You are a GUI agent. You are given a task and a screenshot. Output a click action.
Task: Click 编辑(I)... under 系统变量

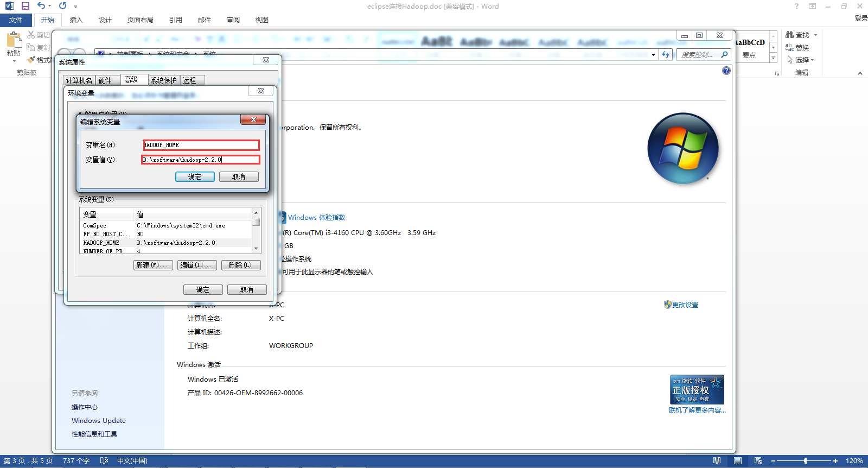pos(197,265)
